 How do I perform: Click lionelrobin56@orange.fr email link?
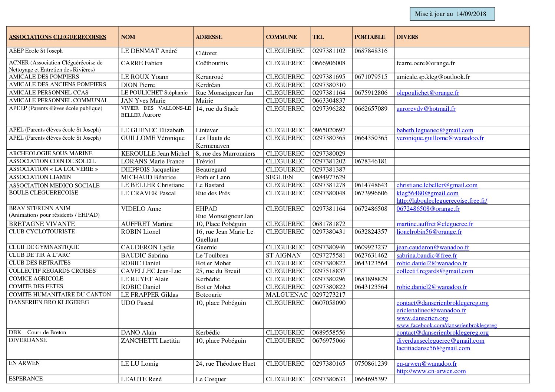(x=429, y=232)
